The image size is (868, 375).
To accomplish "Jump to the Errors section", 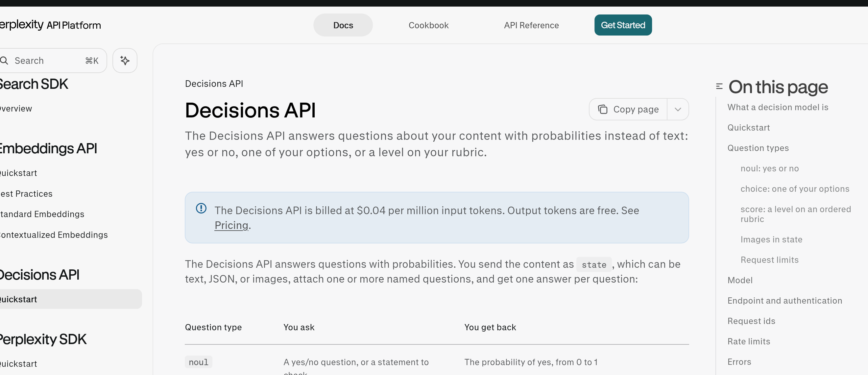I will pyautogui.click(x=739, y=362).
